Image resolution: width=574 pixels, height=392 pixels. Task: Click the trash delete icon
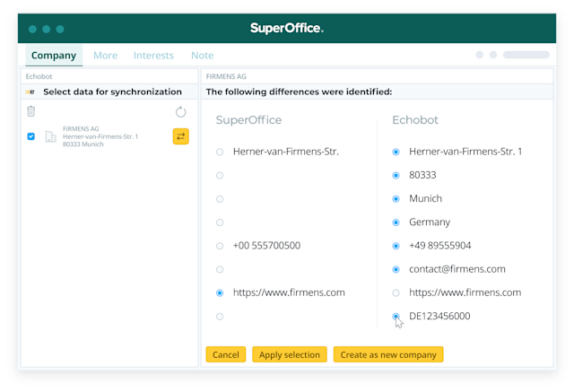coord(31,111)
